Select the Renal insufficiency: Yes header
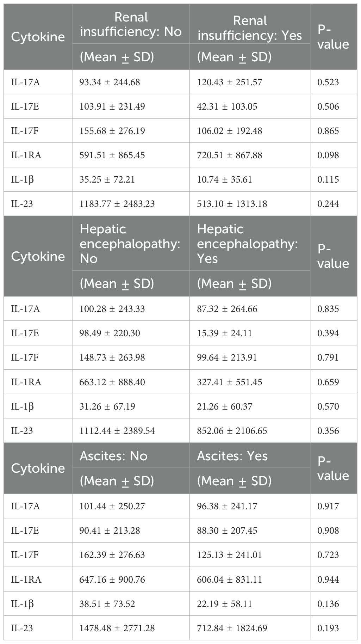The image size is (361, 644). pos(250,28)
